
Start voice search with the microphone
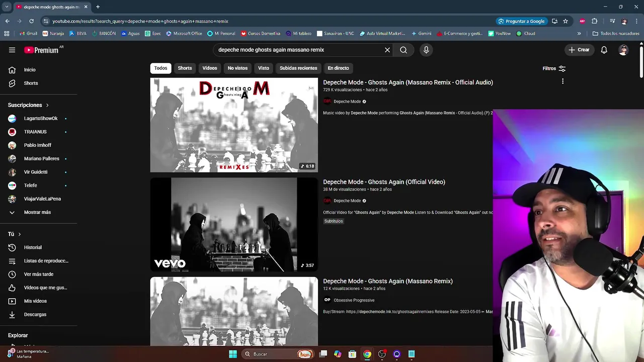pyautogui.click(x=426, y=50)
